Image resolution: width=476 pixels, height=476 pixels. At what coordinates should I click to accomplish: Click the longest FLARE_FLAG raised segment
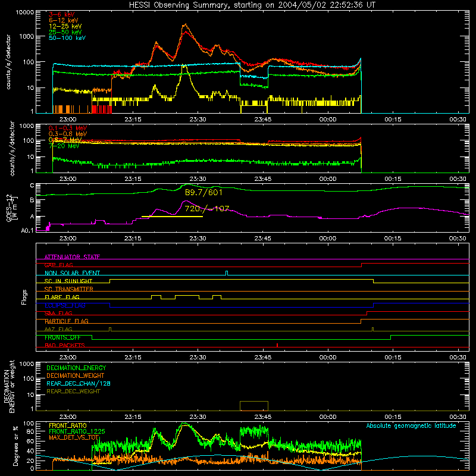coord(187,295)
